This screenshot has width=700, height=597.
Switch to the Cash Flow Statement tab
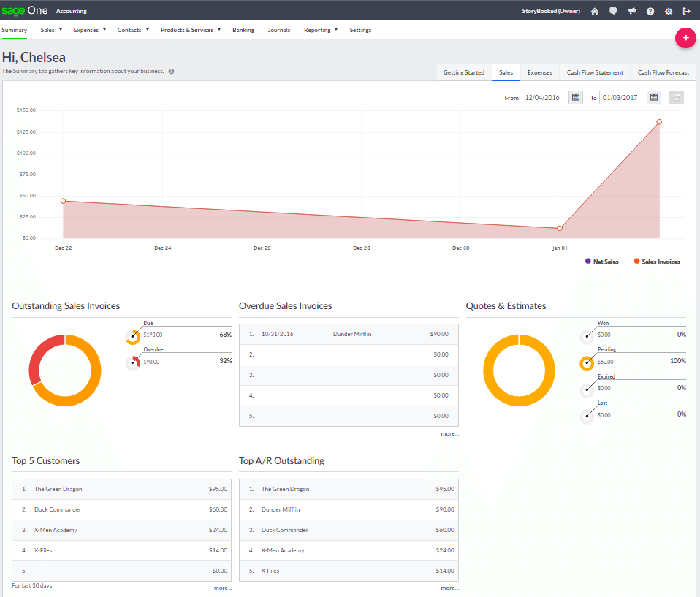coord(595,72)
